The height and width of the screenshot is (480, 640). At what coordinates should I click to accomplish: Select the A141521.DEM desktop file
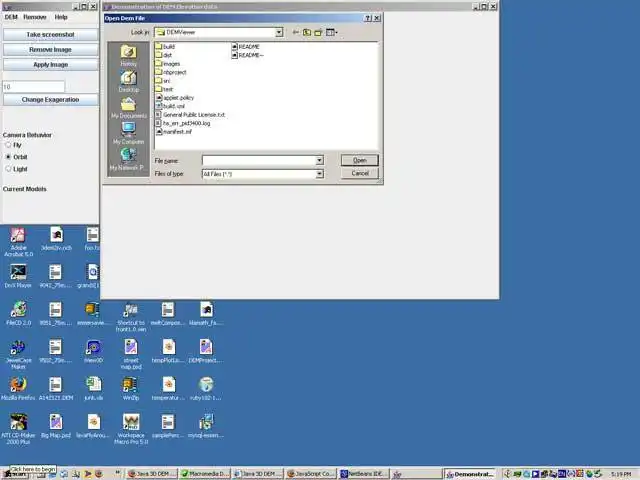pyautogui.click(x=56, y=389)
